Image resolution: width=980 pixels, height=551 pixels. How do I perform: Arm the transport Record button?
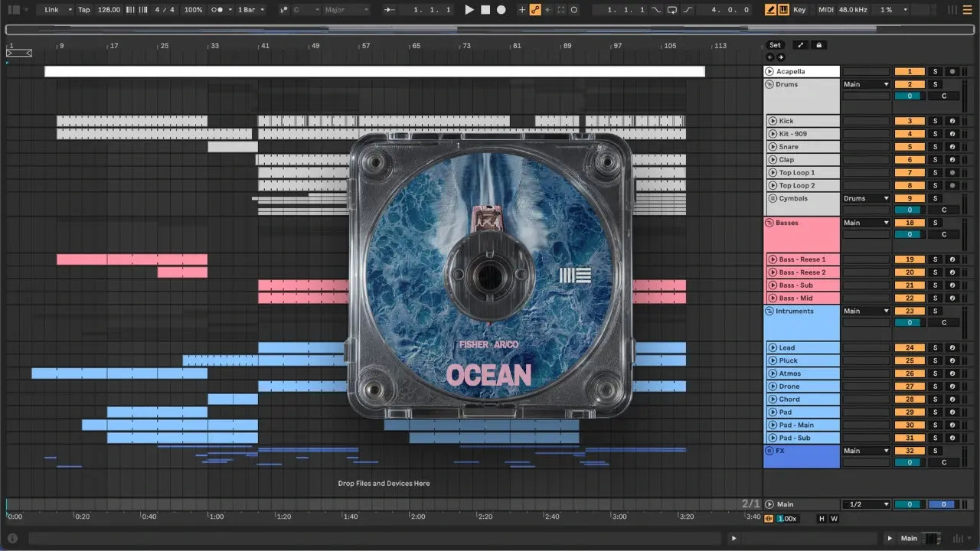[501, 10]
